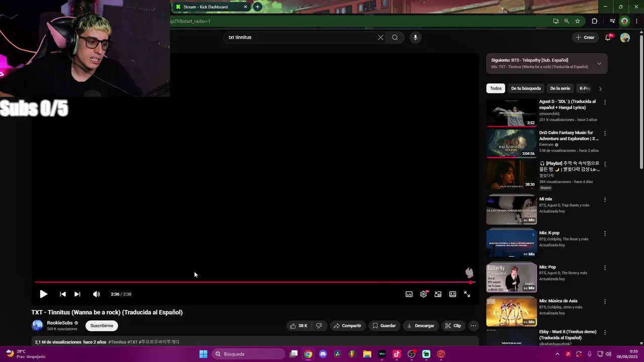644x362 pixels.
Task: Show more filter chips with arrow
Action: click(x=600, y=88)
